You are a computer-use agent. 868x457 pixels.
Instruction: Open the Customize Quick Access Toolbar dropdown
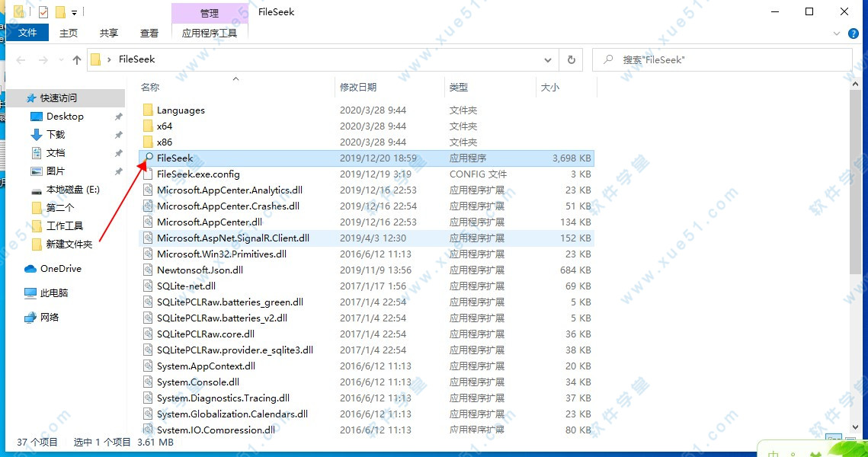(74, 12)
